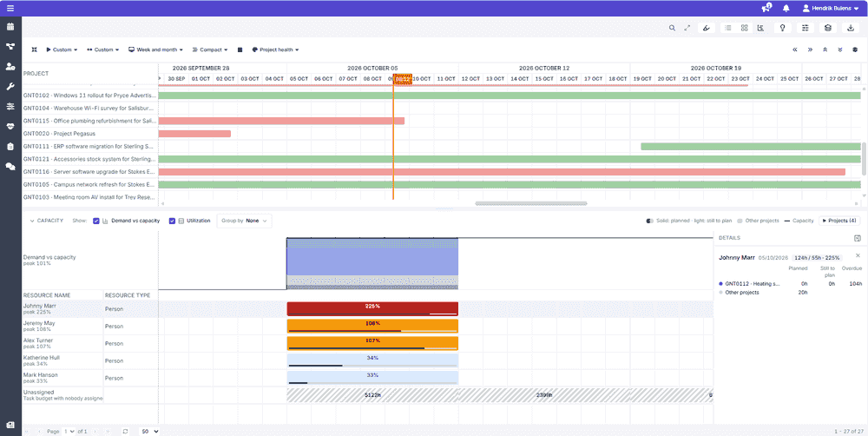The width and height of the screenshot is (868, 436).
Task: Toggle the Solid planned / light still to plan switch
Action: 650,221
